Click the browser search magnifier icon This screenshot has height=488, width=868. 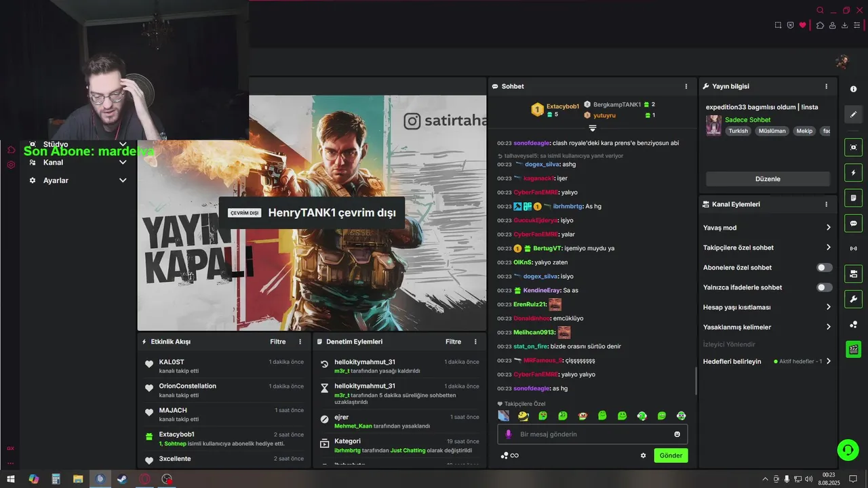pyautogui.click(x=820, y=10)
